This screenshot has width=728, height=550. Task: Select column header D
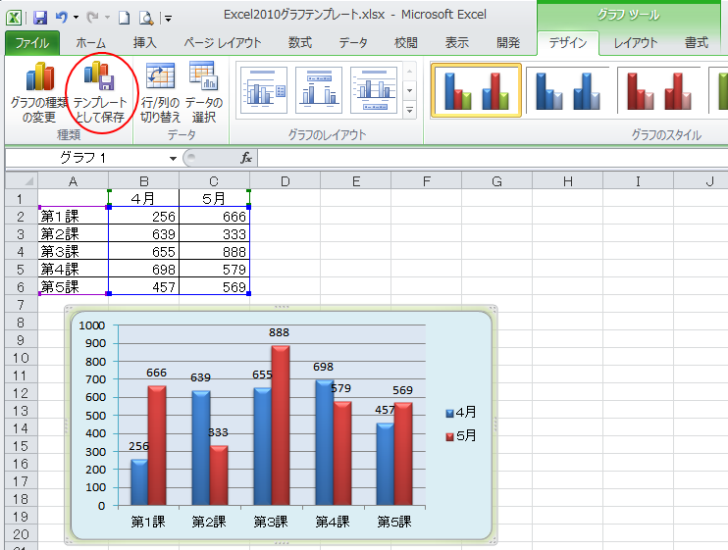coord(285,181)
